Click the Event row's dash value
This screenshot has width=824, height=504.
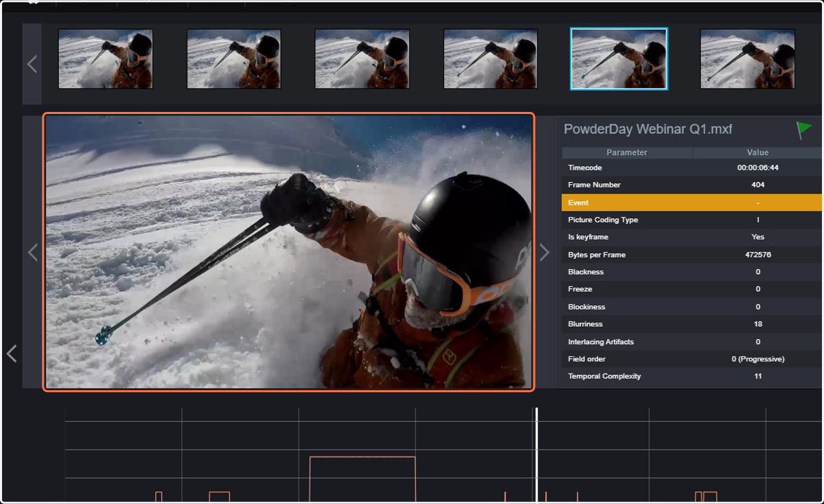point(758,203)
